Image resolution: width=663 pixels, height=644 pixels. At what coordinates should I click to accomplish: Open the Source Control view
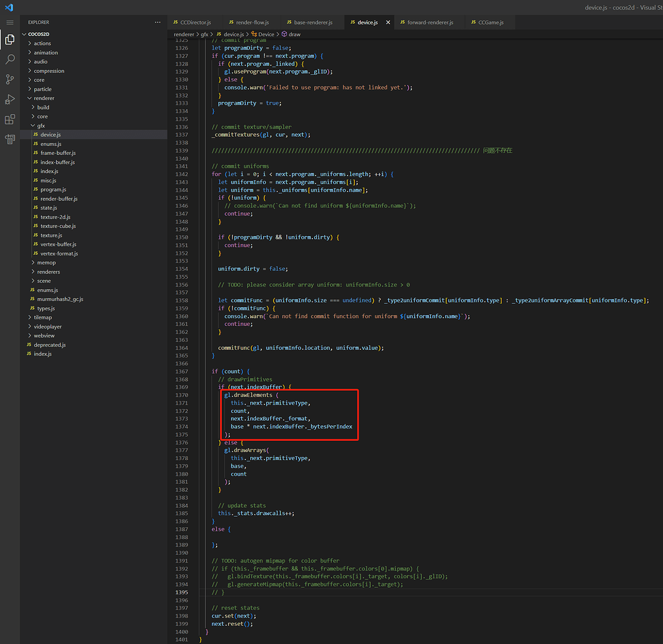pos(10,79)
